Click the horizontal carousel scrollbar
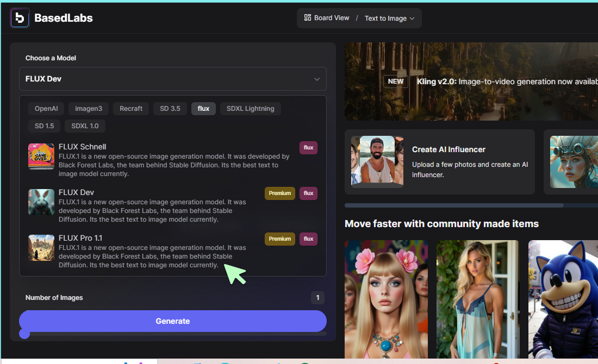The width and height of the screenshot is (598, 364). click(454, 205)
